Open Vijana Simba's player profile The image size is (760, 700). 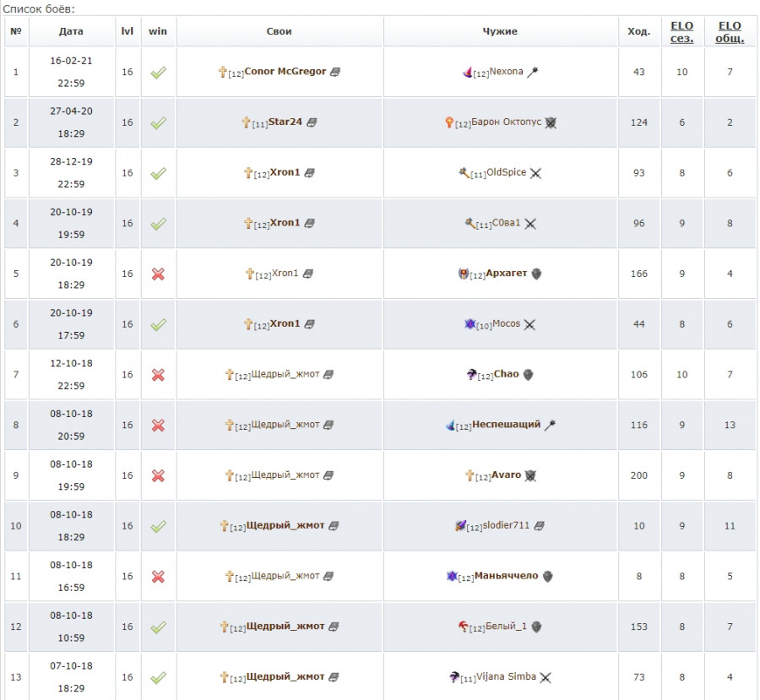pyautogui.click(x=506, y=676)
